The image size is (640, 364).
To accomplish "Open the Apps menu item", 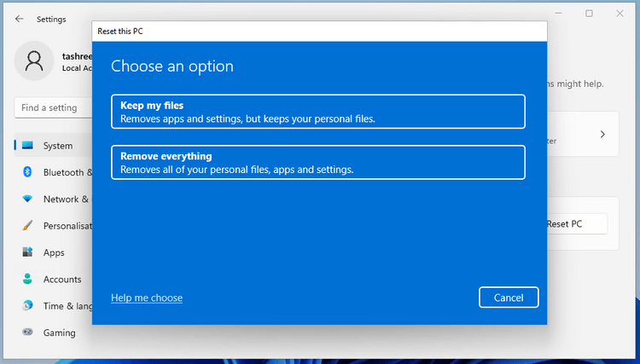I will 54,252.
